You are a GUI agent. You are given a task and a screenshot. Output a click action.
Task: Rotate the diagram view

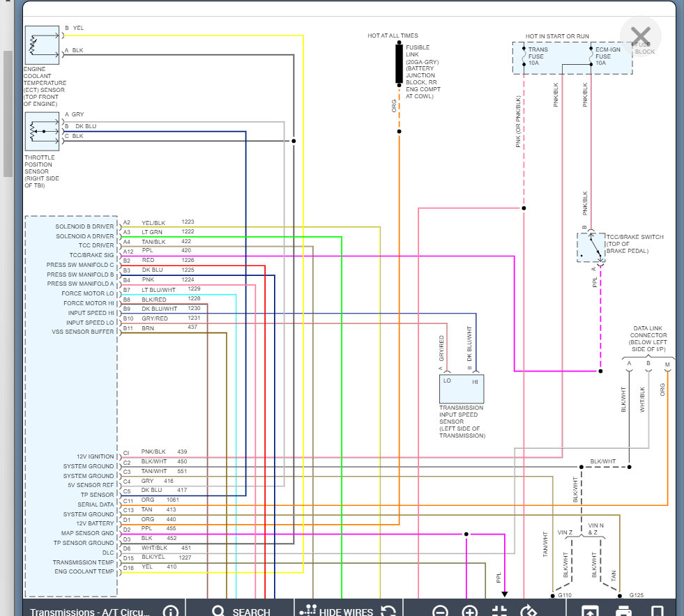[529, 610]
